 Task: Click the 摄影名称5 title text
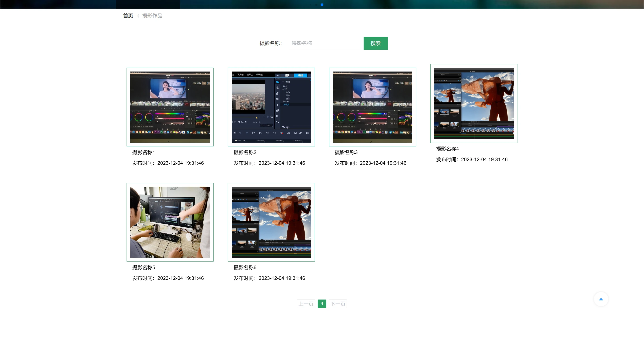pyautogui.click(x=144, y=268)
